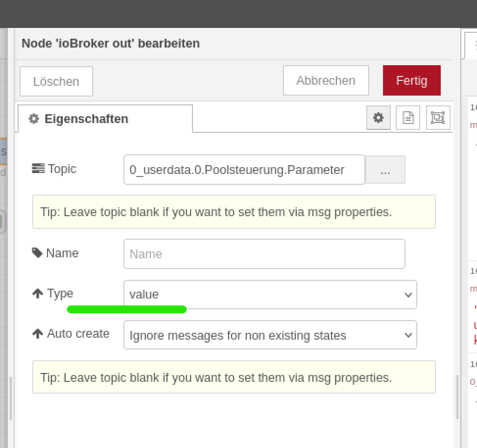Click the red Fertig button
Screen dimensions: 477x448
[x=411, y=80]
